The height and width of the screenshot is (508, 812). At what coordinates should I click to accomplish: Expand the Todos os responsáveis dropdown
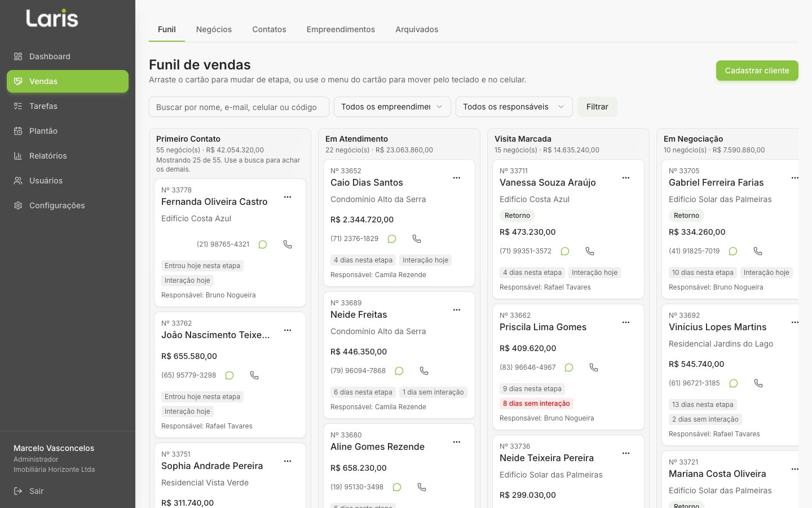[514, 107]
